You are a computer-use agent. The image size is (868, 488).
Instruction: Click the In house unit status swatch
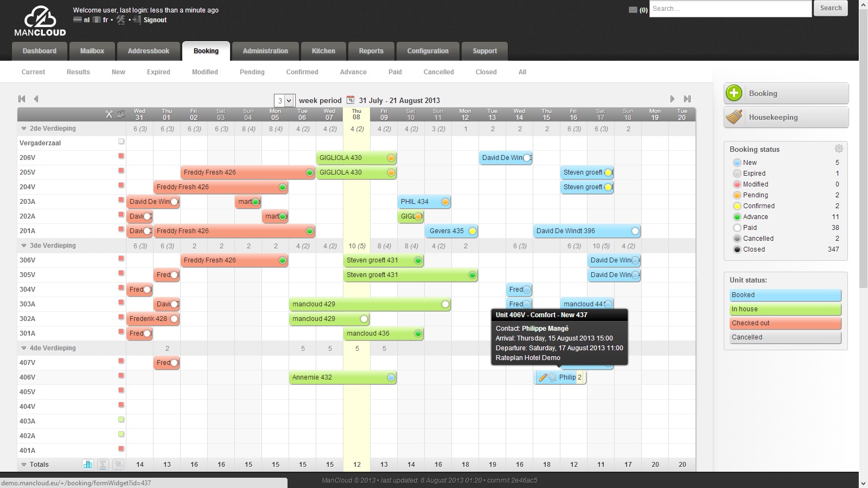786,309
